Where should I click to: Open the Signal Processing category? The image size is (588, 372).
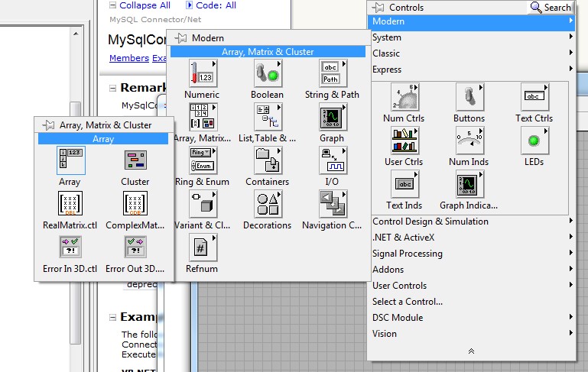click(471, 254)
